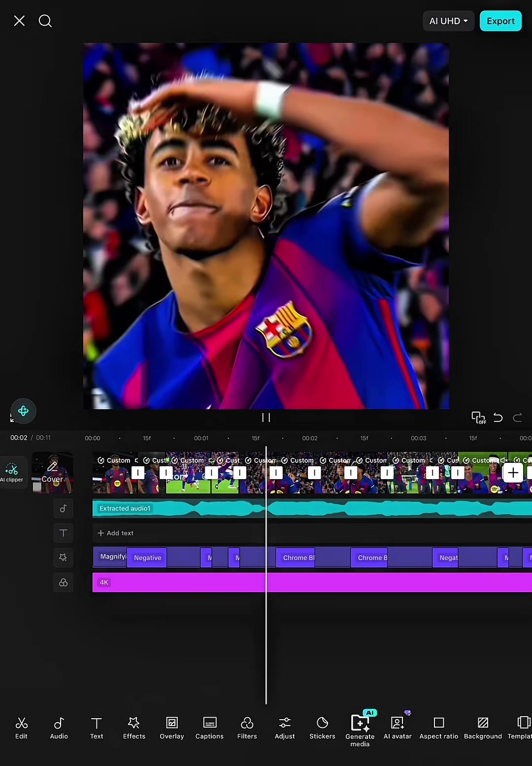Select the Negat effect clip near 00:03
Viewport: 532px width, 766px height.
(x=446, y=557)
